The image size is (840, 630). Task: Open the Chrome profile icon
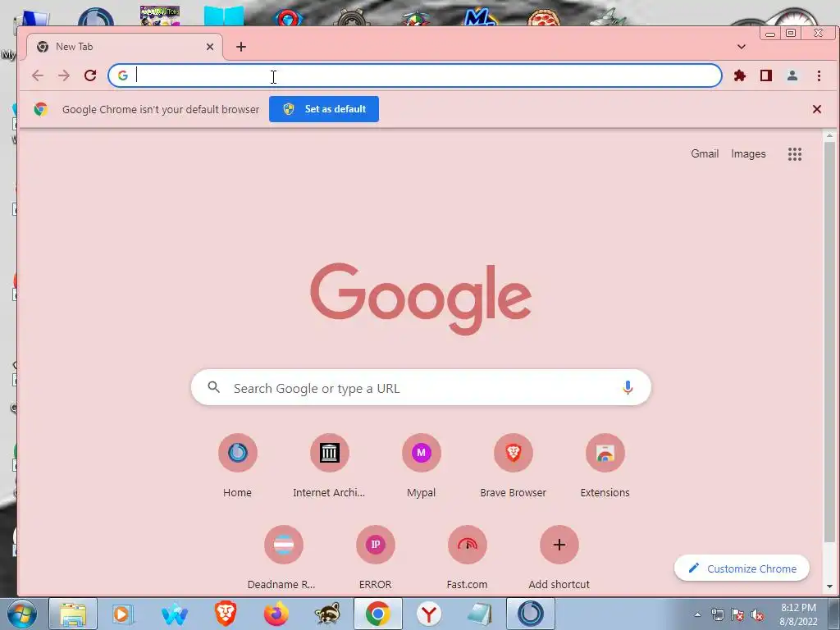pyautogui.click(x=792, y=75)
